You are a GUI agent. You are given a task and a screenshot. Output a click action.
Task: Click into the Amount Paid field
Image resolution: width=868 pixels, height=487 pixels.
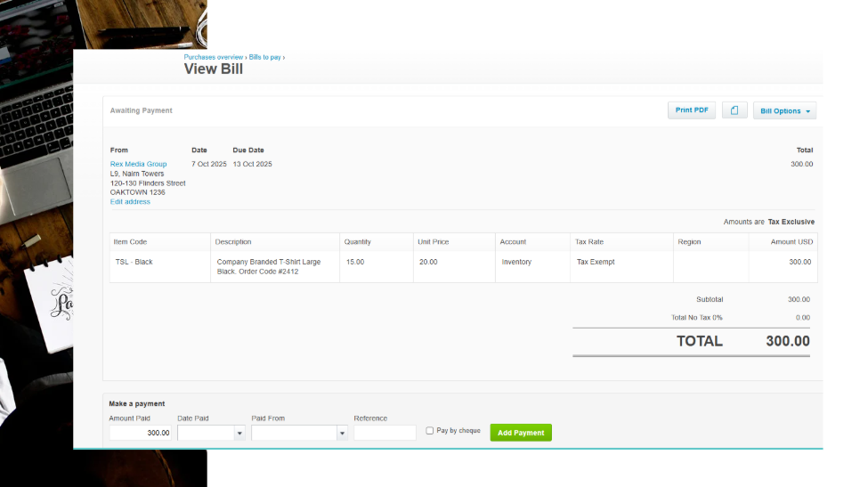(x=141, y=433)
